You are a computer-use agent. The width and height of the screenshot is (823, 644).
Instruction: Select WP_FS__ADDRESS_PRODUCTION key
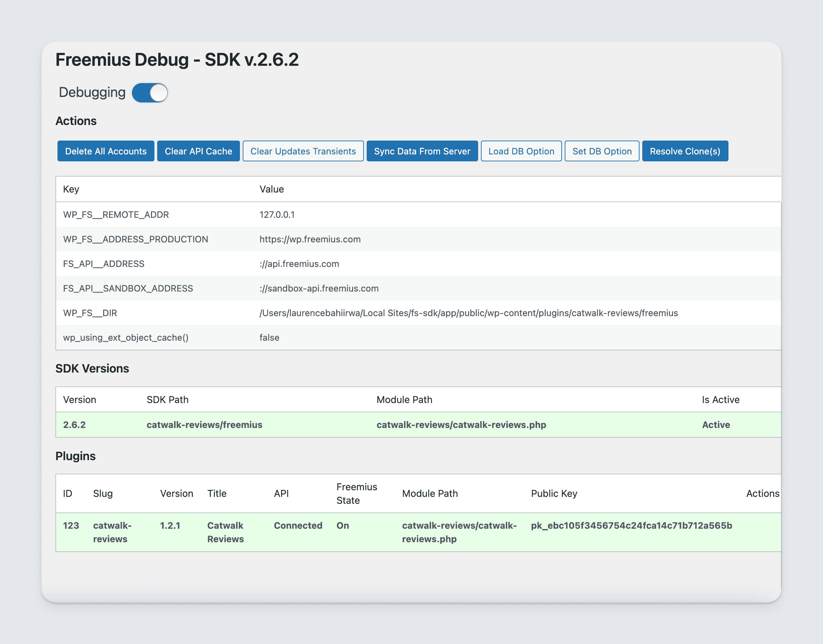coord(136,239)
